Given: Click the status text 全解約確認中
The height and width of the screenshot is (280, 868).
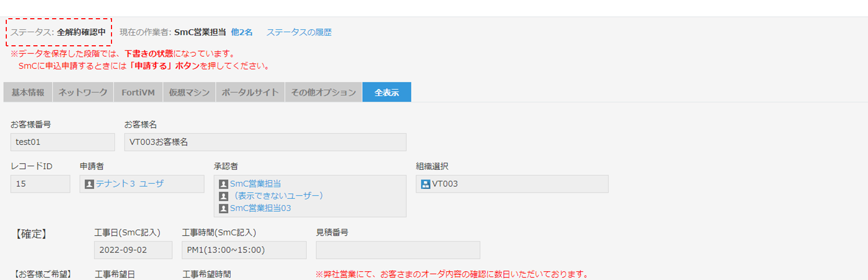Looking at the screenshot, I should pos(81,32).
